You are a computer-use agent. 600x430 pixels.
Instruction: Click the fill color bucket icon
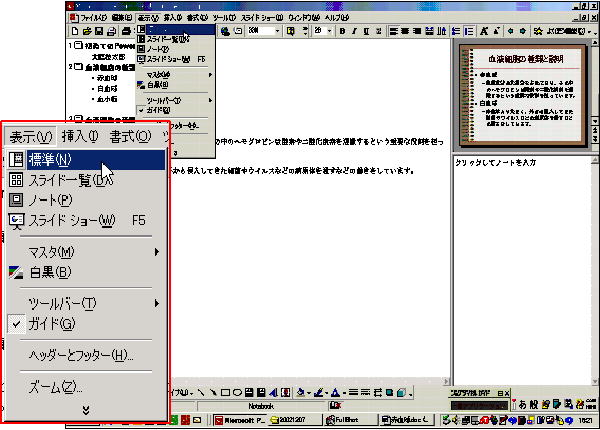coord(301,393)
